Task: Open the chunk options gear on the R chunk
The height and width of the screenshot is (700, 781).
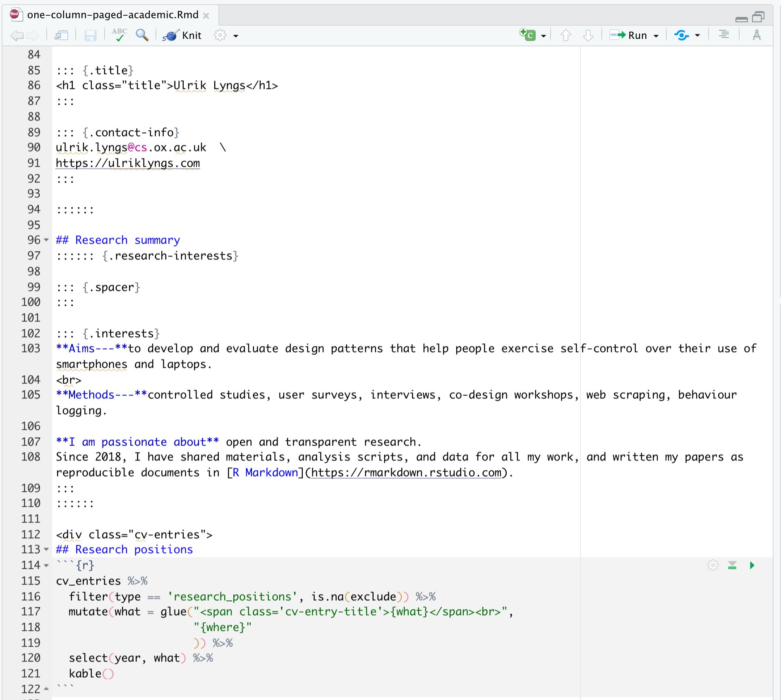Action: [713, 566]
